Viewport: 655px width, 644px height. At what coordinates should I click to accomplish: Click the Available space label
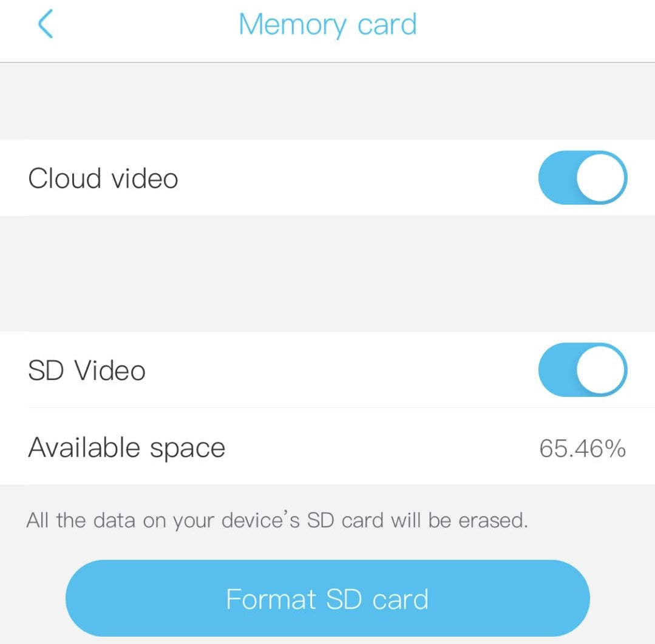point(127,448)
